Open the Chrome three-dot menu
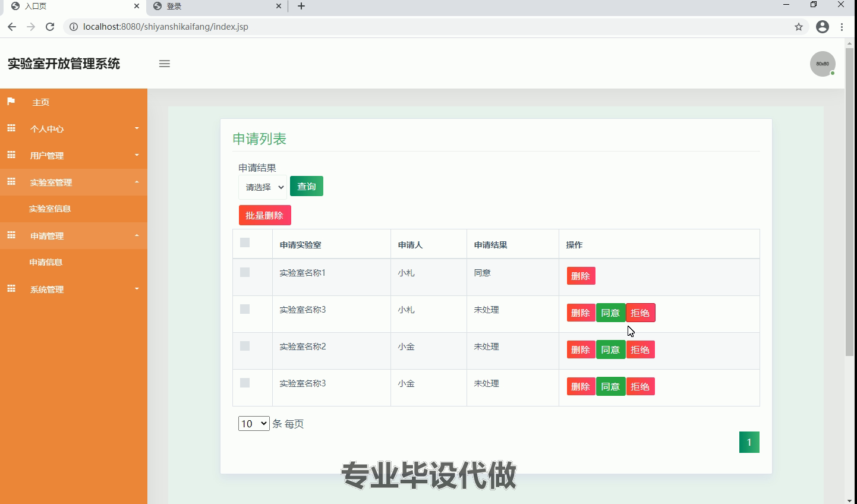Viewport: 857px width, 504px height. pos(842,27)
